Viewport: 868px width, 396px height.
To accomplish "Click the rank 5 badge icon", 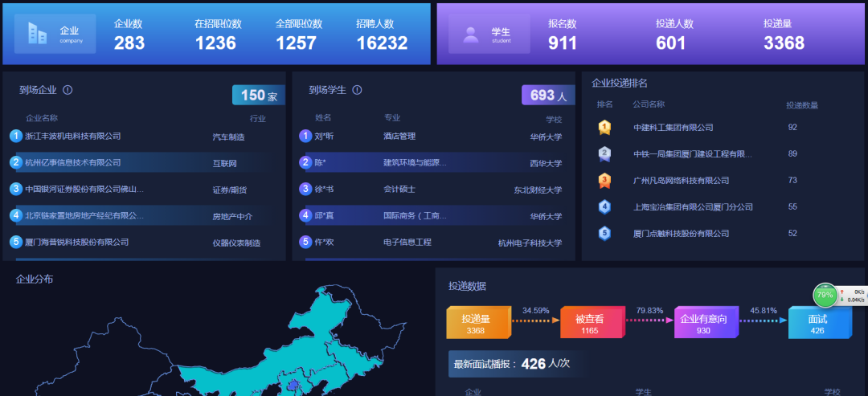I will tap(604, 233).
